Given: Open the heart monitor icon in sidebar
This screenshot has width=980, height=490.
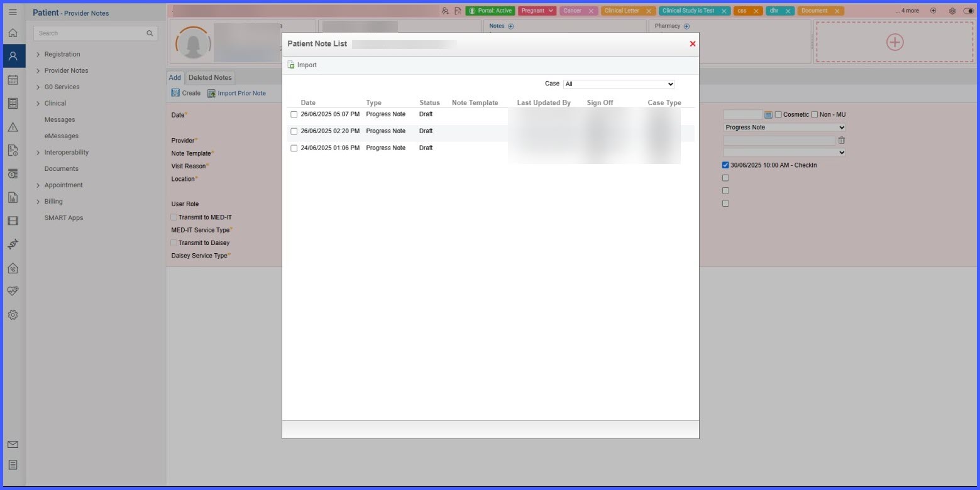Looking at the screenshot, I should [13, 291].
